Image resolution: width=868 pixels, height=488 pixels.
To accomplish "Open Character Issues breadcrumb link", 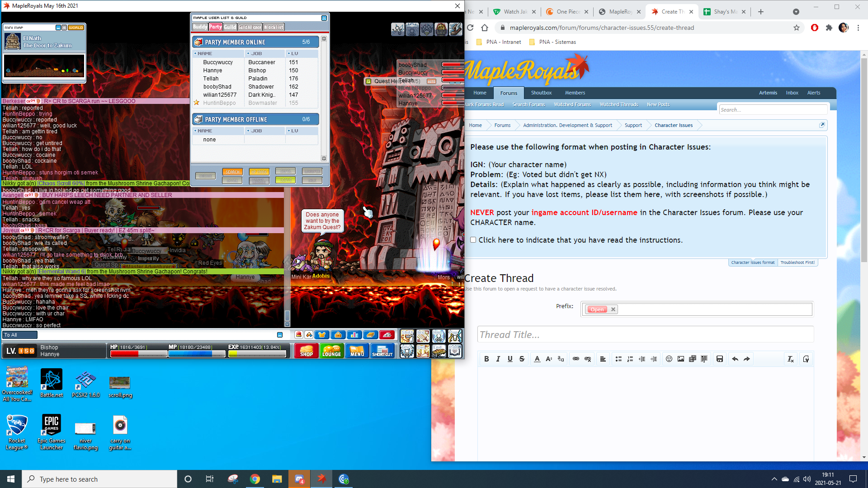I will click(673, 125).
